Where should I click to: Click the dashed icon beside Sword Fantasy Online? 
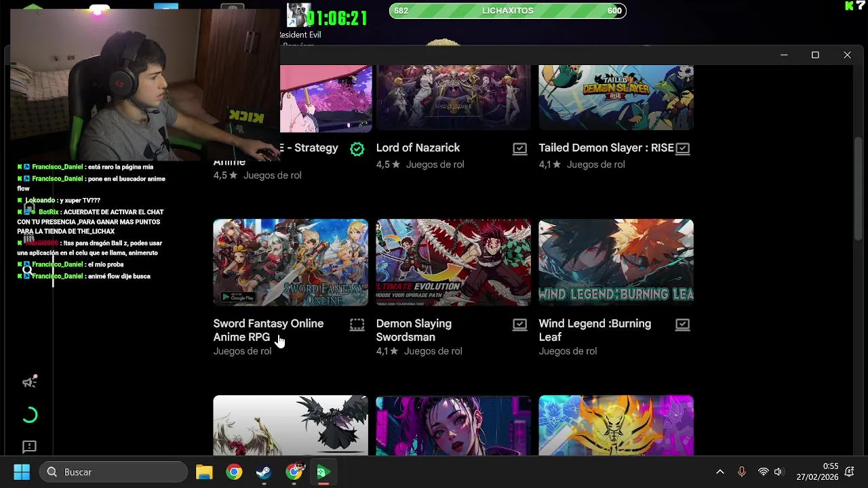357,325
